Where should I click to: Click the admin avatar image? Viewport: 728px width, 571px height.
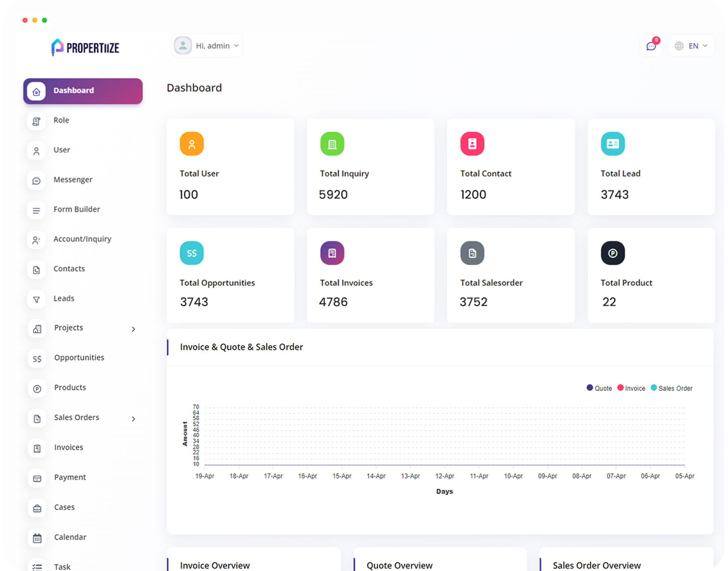(183, 46)
